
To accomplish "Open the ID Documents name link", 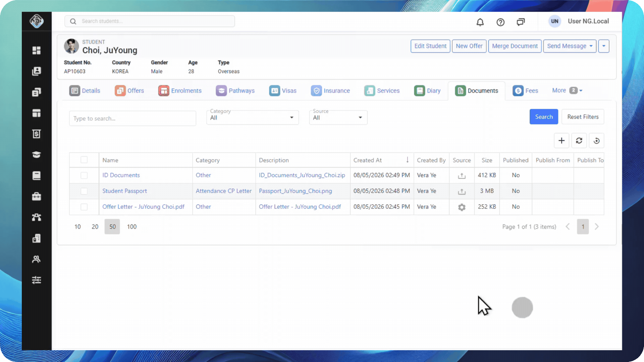I will click(121, 175).
